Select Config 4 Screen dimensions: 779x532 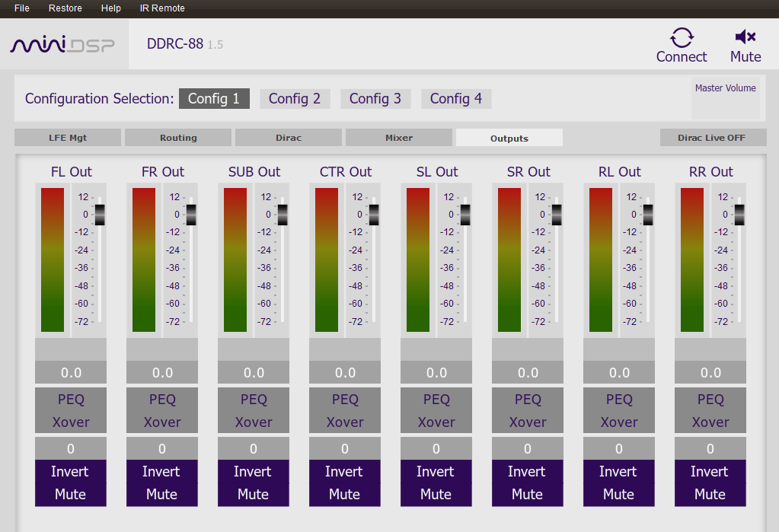[x=456, y=98]
